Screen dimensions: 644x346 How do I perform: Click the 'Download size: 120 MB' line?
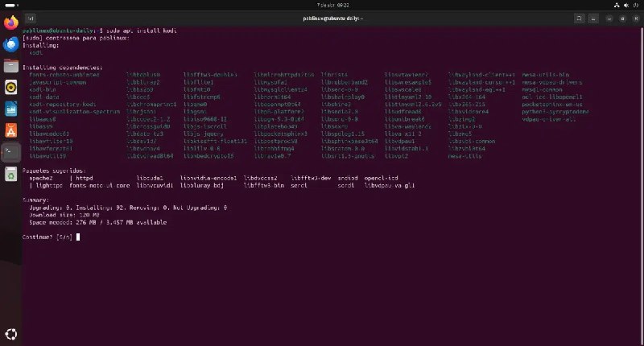point(64,215)
